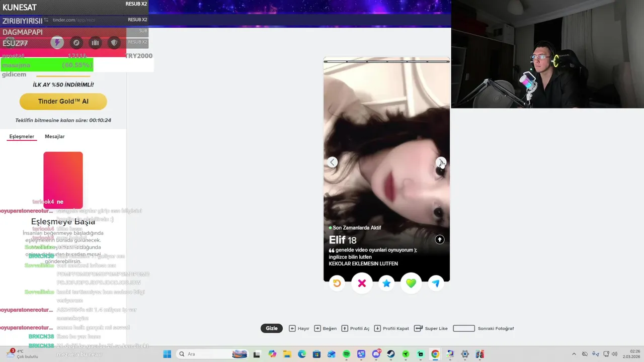This screenshot has width=644, height=362.
Task: Click the Profili Aç shortcut hint
Action: pyautogui.click(x=355, y=328)
